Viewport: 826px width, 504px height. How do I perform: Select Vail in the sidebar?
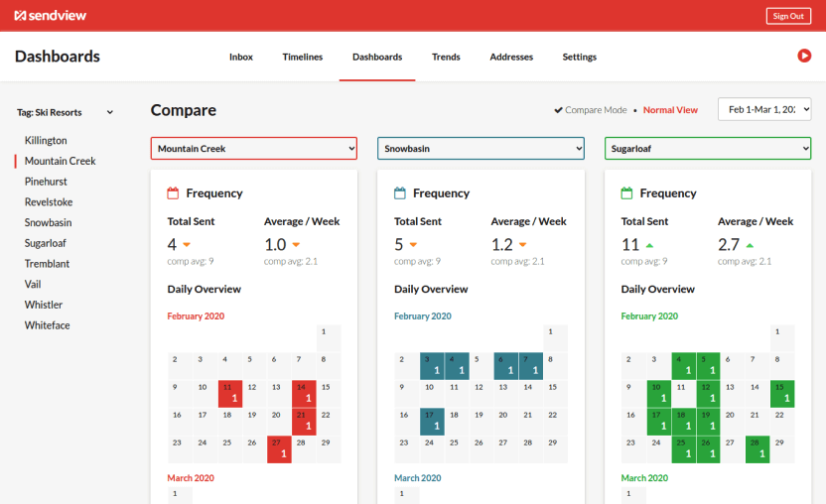33,285
